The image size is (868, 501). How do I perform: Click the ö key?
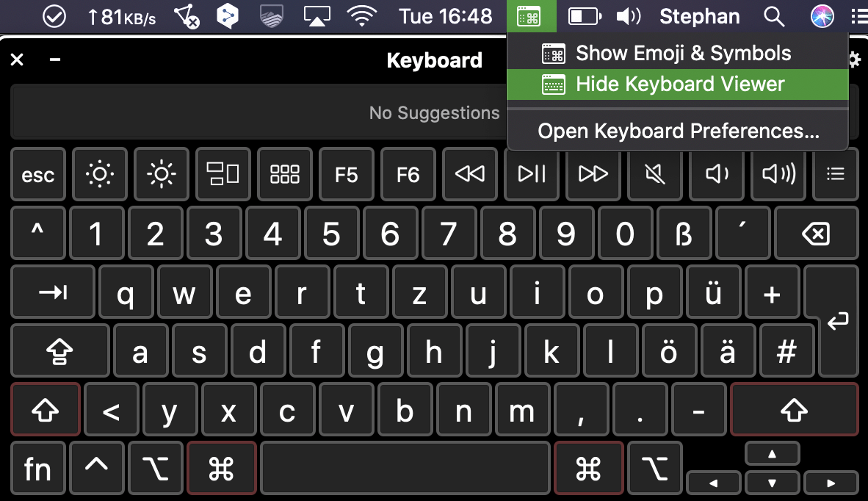click(669, 351)
